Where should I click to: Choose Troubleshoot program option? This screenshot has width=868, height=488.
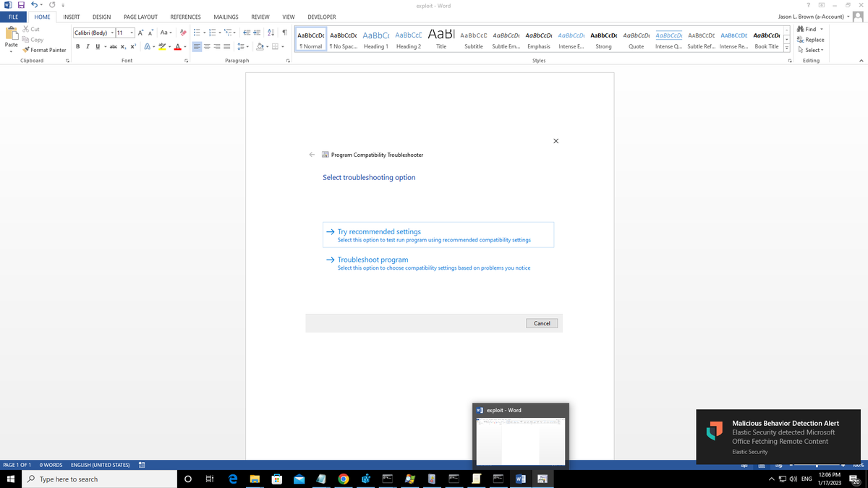[438, 263]
